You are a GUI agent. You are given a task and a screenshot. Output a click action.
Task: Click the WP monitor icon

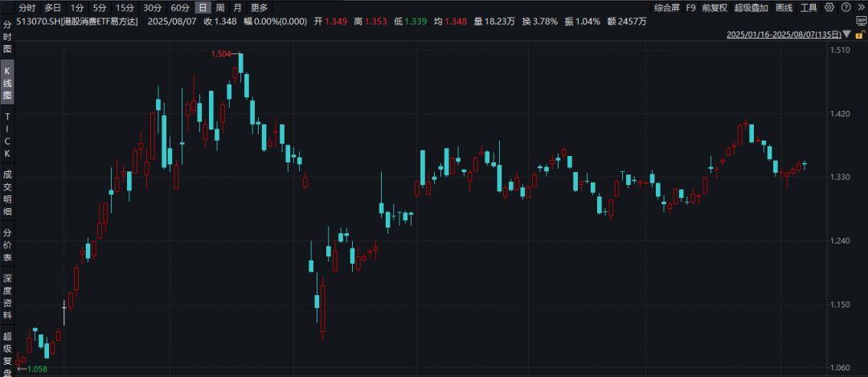click(x=860, y=20)
